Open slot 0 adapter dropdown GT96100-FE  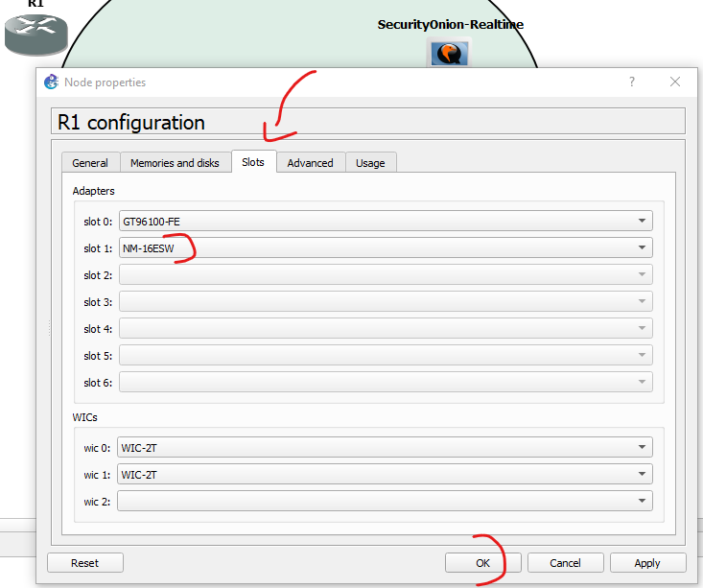386,222
